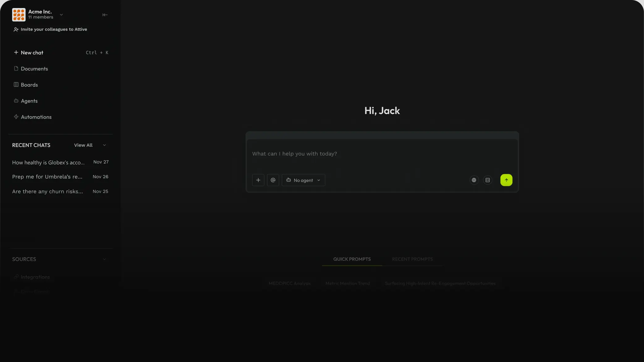
Task: Collapse the Sources section chevron
Action: [x=104, y=259]
